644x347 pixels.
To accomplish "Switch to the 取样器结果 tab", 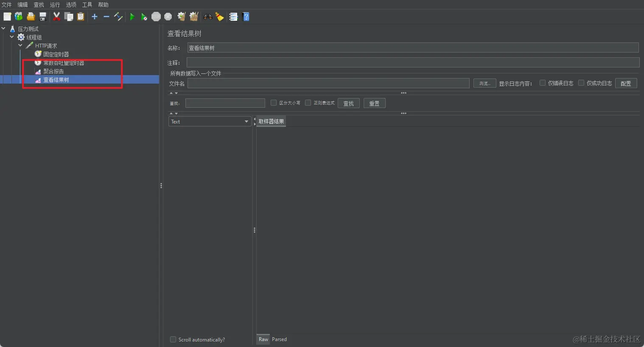I will 271,121.
